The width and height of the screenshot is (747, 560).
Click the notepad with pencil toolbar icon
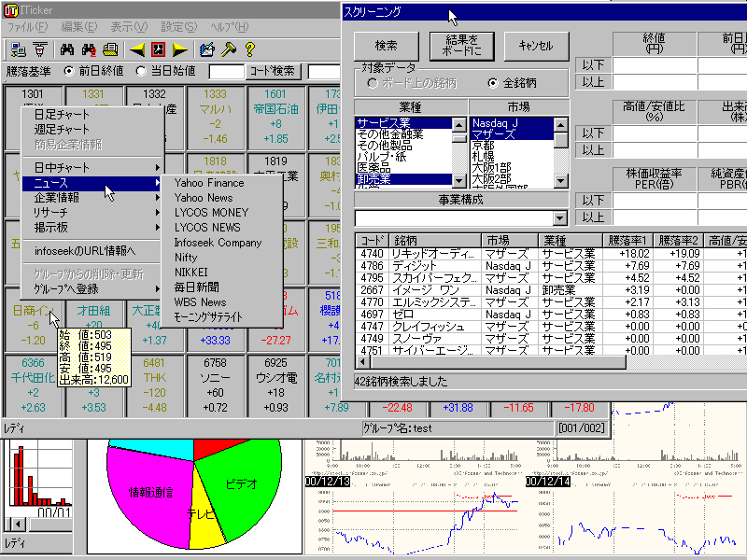click(x=206, y=49)
